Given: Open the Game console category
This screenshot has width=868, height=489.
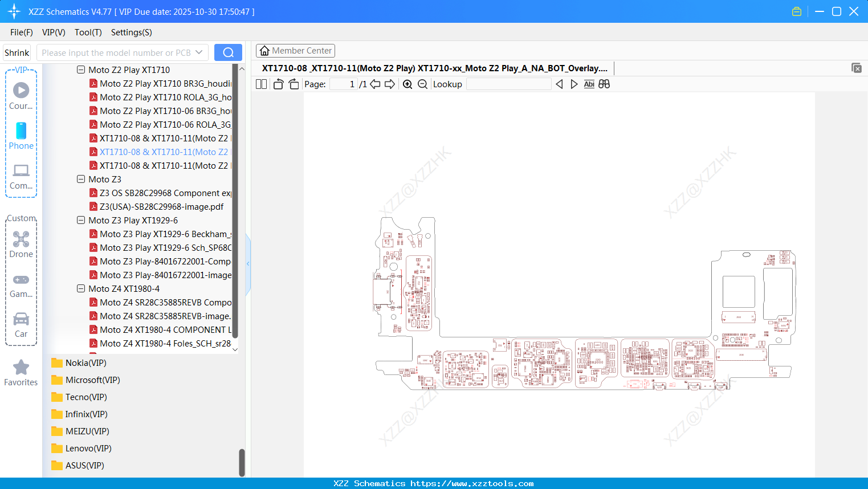Looking at the screenshot, I should pos(21,285).
